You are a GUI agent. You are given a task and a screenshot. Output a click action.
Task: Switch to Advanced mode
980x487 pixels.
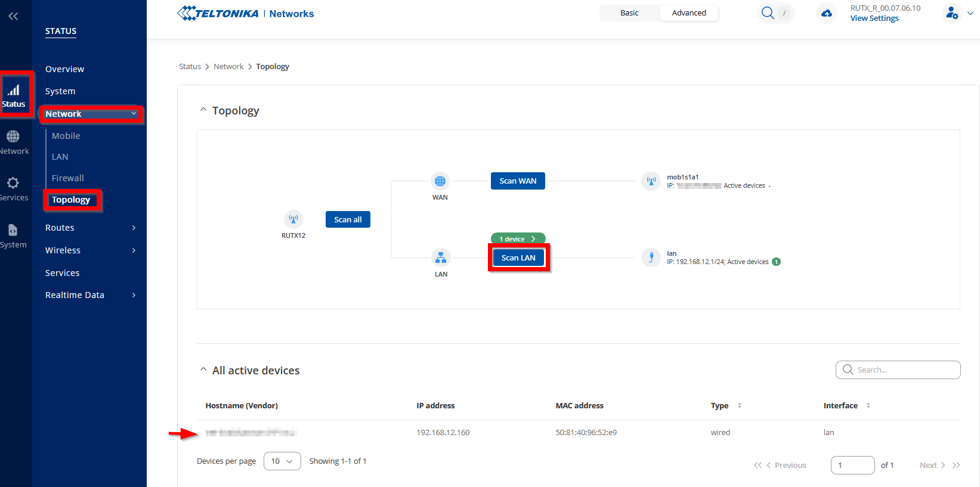pos(689,13)
